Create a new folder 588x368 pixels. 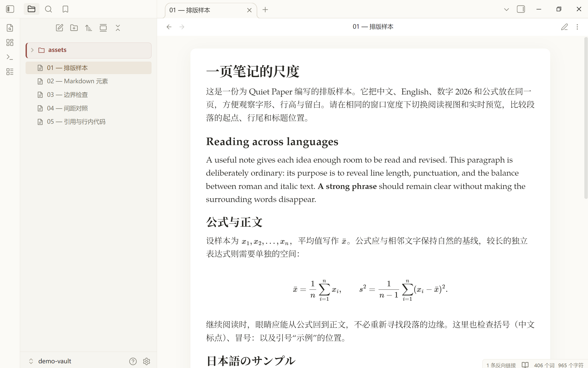[74, 28]
